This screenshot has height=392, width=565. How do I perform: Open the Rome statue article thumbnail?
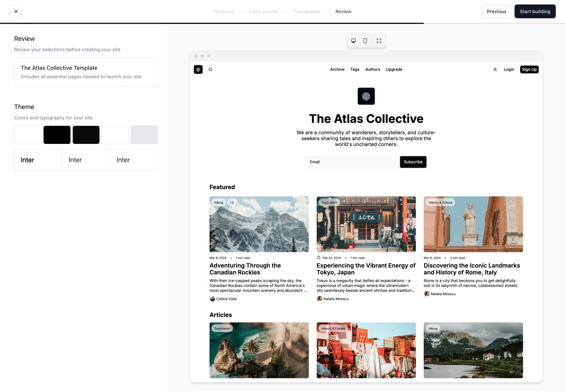click(x=473, y=224)
